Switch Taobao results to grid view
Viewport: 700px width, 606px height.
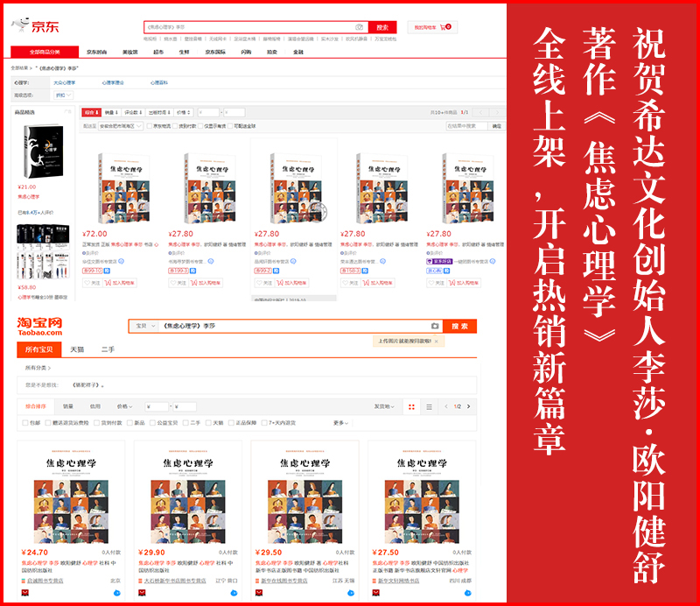click(411, 407)
